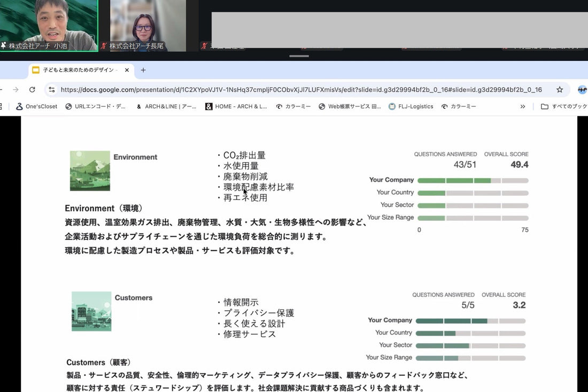Select the 子どもと未来のためのデザイン tab
588x392 pixels.
(x=81, y=70)
